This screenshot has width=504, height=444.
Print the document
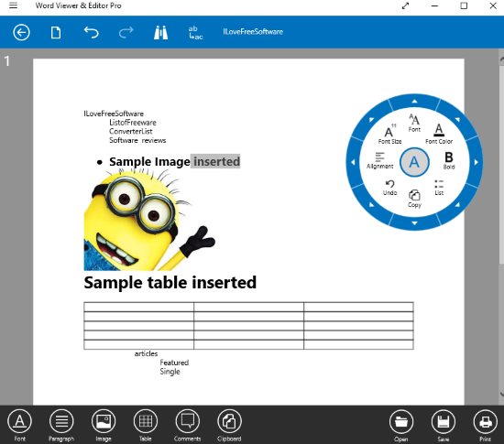[485, 426]
